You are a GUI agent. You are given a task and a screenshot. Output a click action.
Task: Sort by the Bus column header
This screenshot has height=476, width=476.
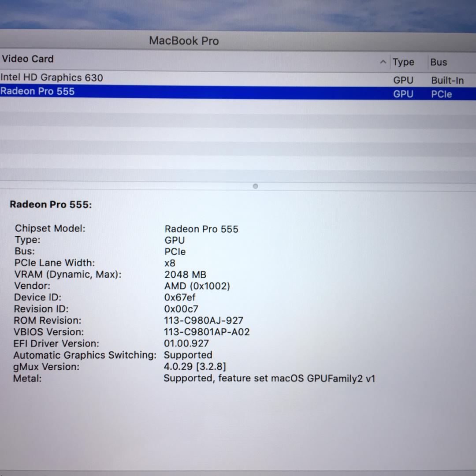(439, 62)
